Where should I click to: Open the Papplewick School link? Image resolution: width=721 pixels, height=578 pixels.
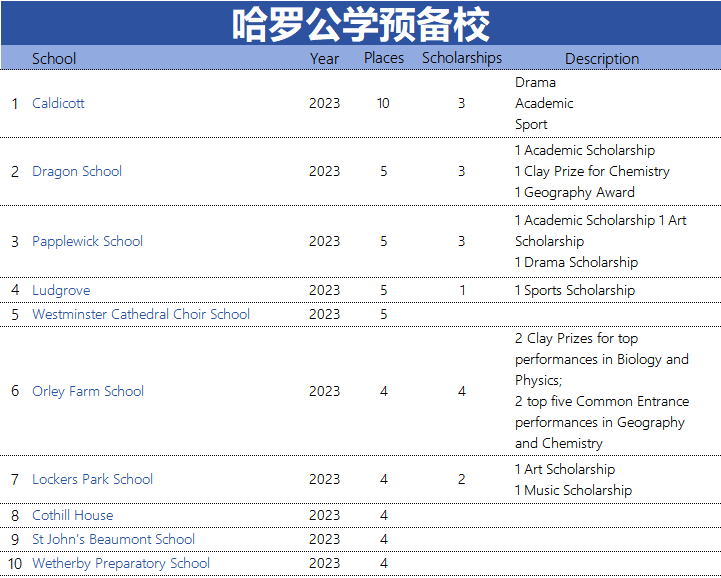point(87,241)
